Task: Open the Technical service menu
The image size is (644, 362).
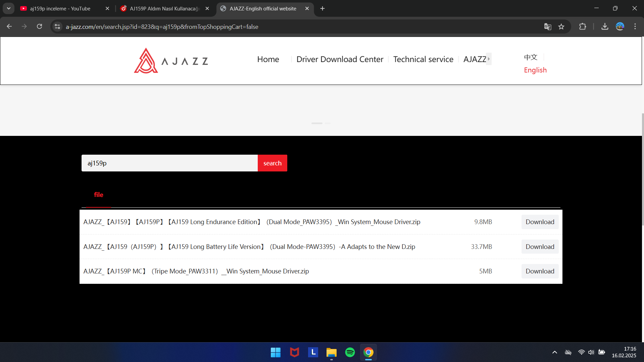Action: click(423, 59)
